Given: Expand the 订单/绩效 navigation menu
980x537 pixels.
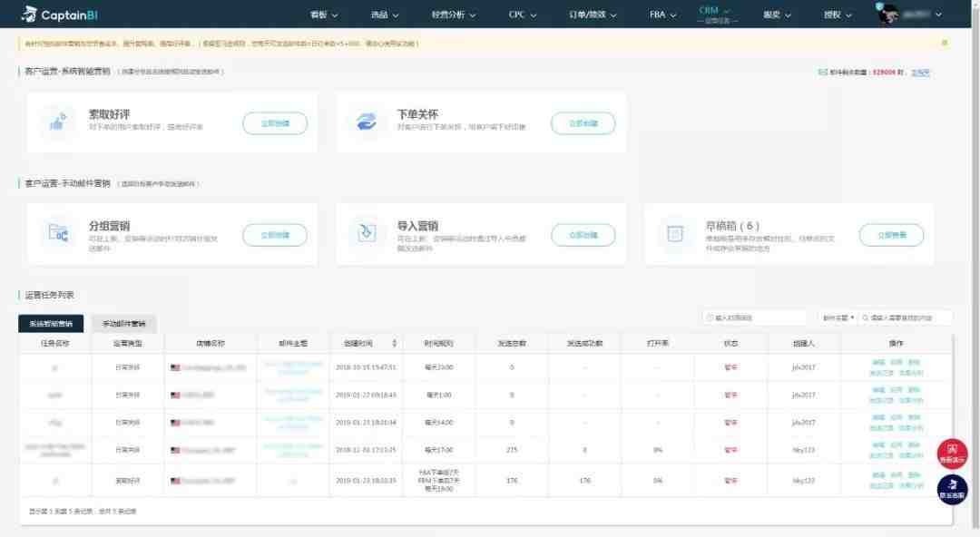Looking at the screenshot, I should coord(593,15).
